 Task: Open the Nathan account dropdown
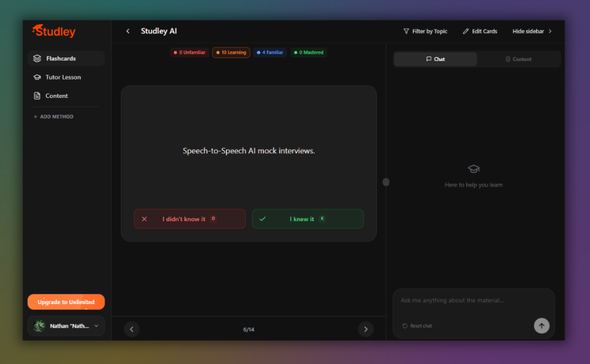coord(66,325)
